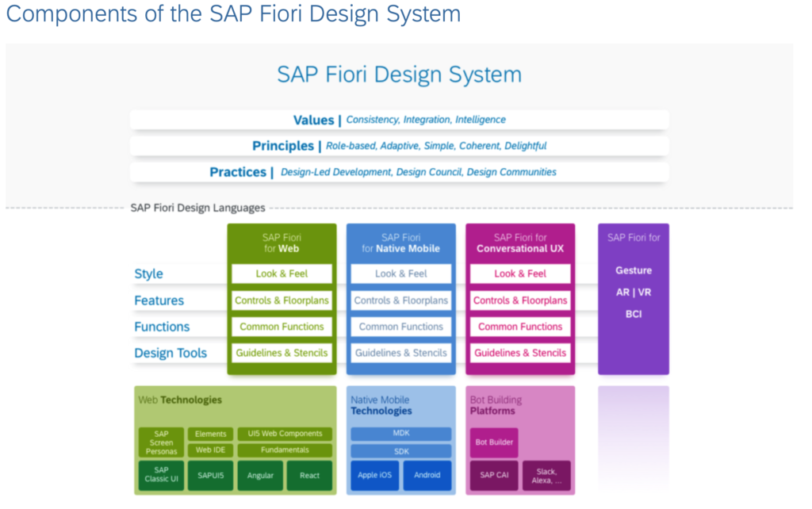Open Guidelines & Stencils in the Web column
This screenshot has height=509, width=812.
pos(282,353)
